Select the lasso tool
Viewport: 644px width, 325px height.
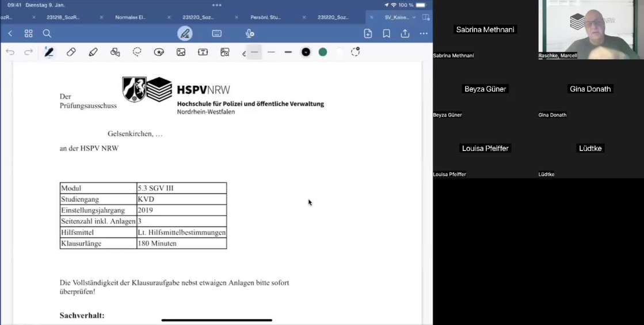pyautogui.click(x=137, y=52)
